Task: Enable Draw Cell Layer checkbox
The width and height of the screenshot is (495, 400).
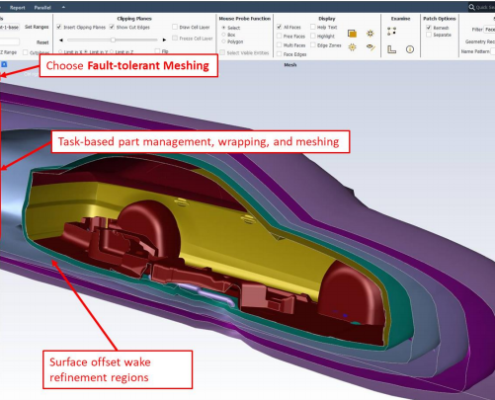Action: point(175,27)
